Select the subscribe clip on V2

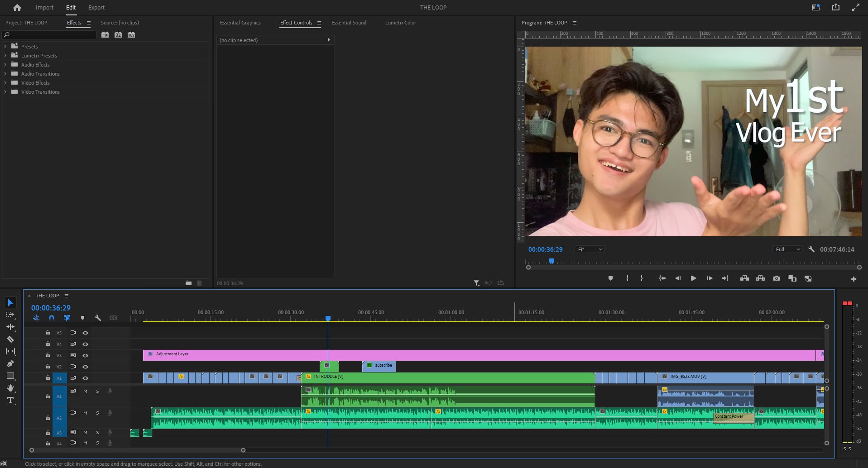coord(379,366)
